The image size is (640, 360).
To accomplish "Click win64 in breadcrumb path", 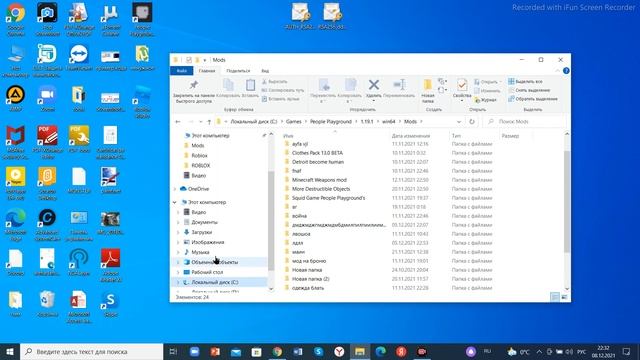I will [x=389, y=122].
